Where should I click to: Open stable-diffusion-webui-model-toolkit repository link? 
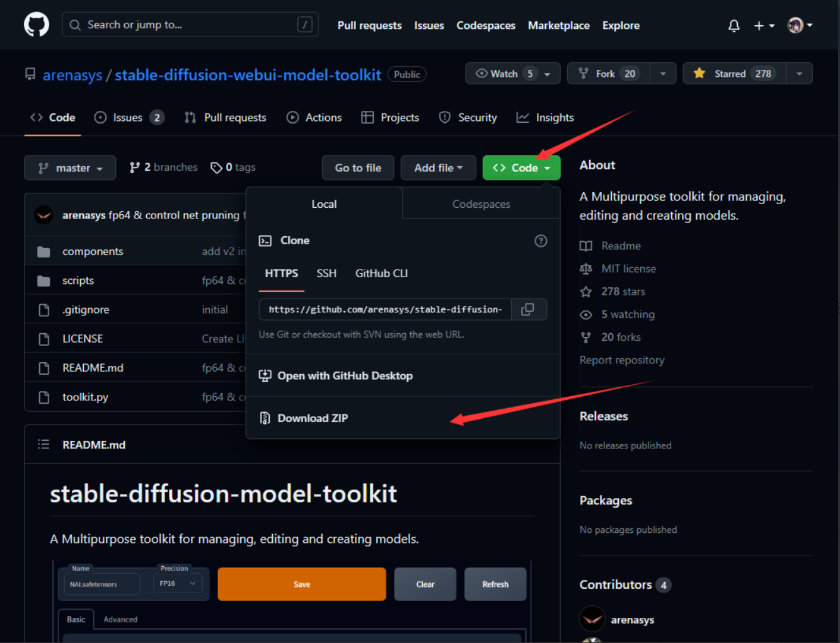248,75
